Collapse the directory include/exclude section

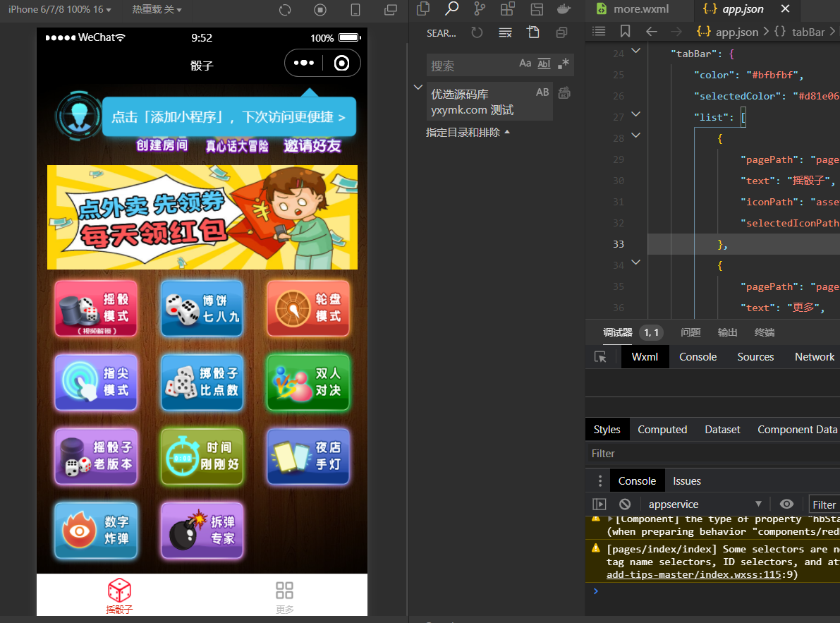[x=468, y=133]
